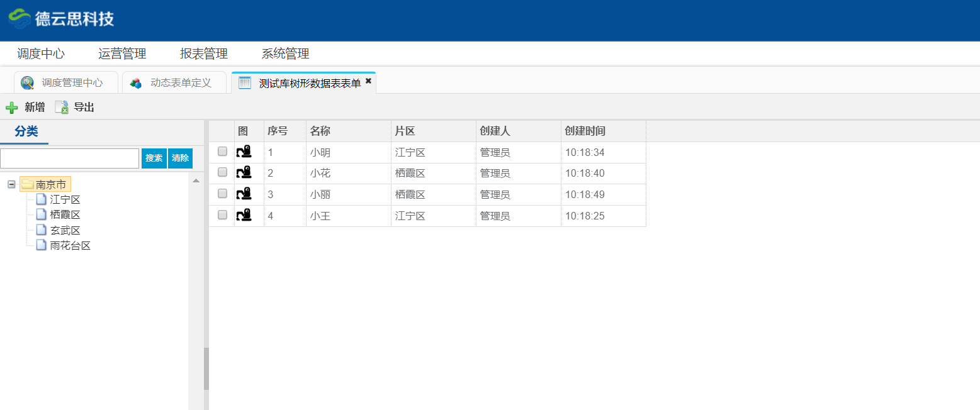Image resolution: width=980 pixels, height=410 pixels.
Task: Select the checkbox for row 4 小王
Action: pos(222,215)
